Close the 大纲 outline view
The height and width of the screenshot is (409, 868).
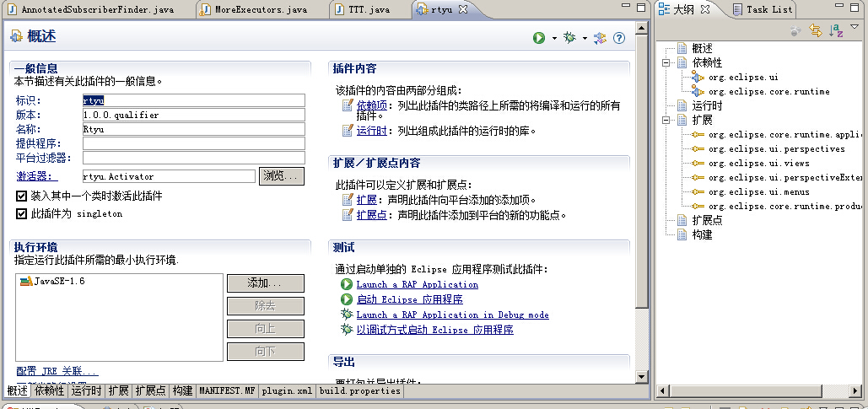pos(704,9)
